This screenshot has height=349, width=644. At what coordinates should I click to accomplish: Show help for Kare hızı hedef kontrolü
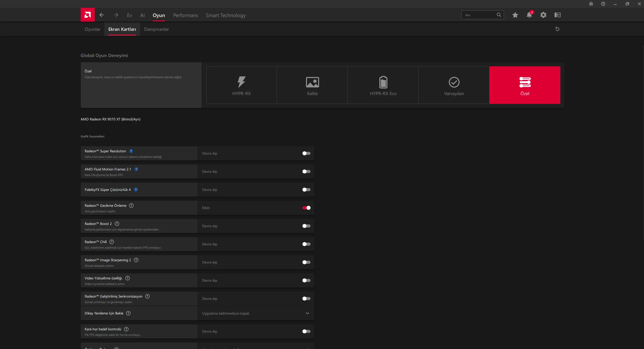pyautogui.click(x=126, y=329)
